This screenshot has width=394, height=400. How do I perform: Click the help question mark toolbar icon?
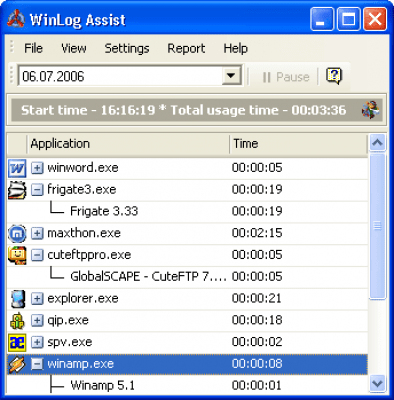[x=334, y=76]
